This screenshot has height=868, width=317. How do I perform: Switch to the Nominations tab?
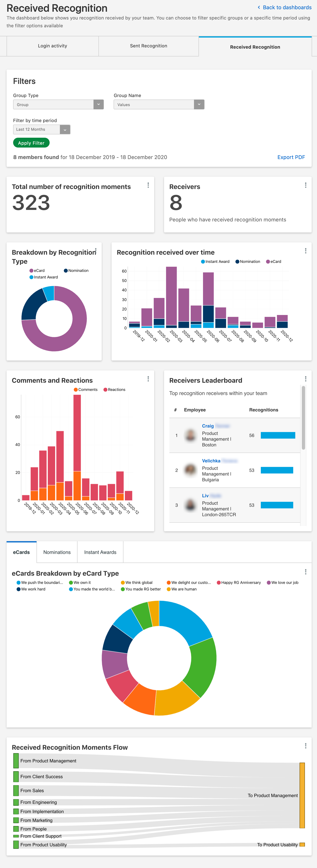(x=57, y=552)
